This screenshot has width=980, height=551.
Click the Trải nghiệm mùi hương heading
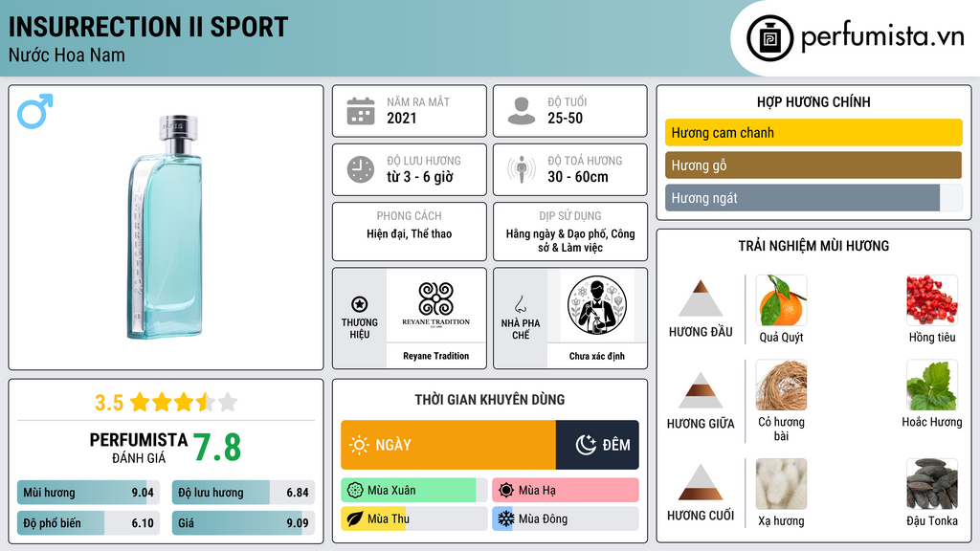[x=813, y=246]
